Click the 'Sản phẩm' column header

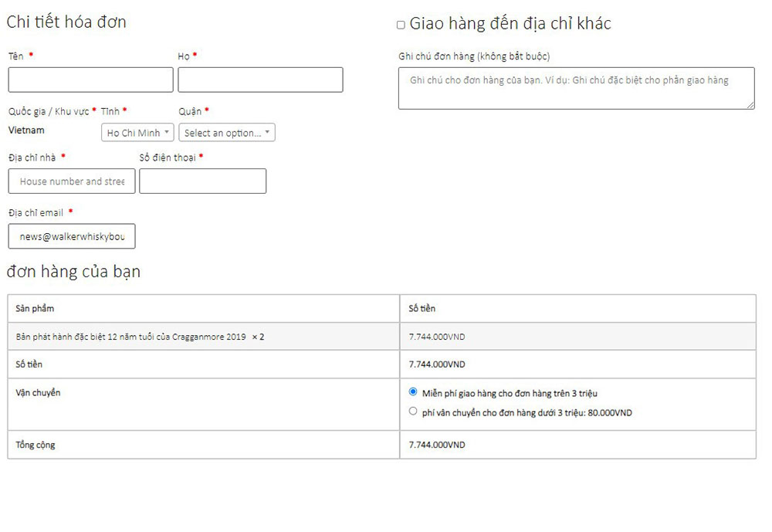click(x=35, y=309)
